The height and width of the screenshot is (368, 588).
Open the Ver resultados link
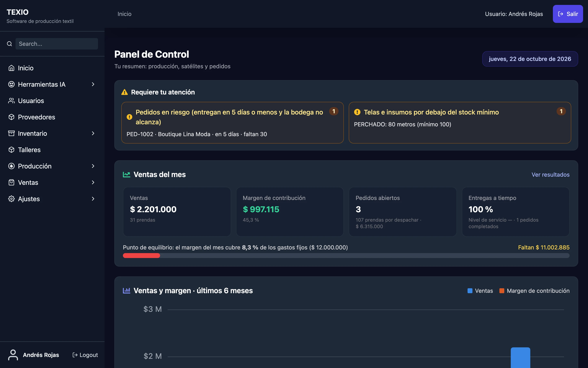point(550,175)
